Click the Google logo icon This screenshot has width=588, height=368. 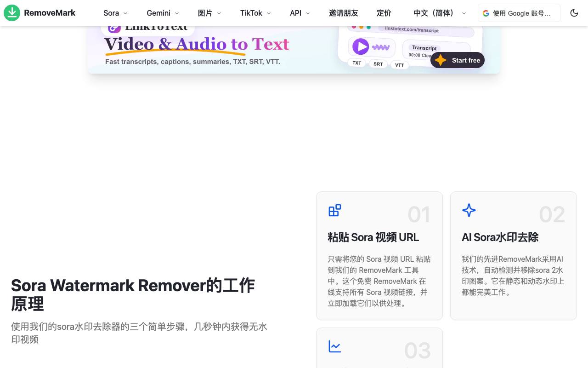[x=486, y=13]
